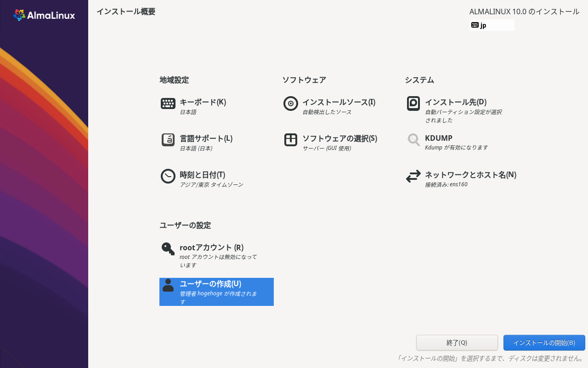Click the ソフトウェア section heading
Screen dimensions: 588x368
pos(304,80)
